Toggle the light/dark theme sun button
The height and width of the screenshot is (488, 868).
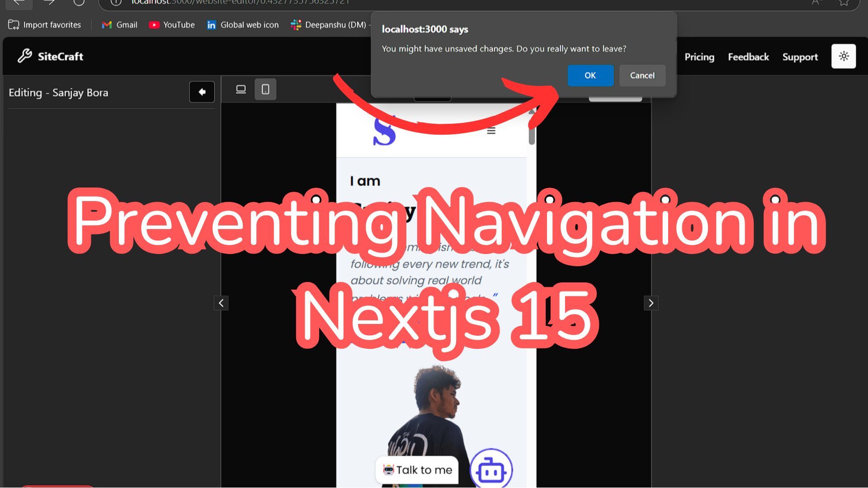click(843, 56)
